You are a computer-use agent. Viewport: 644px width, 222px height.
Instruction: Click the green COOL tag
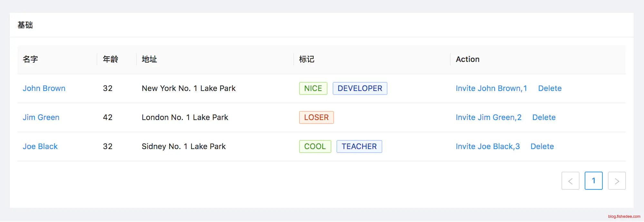[x=315, y=146]
